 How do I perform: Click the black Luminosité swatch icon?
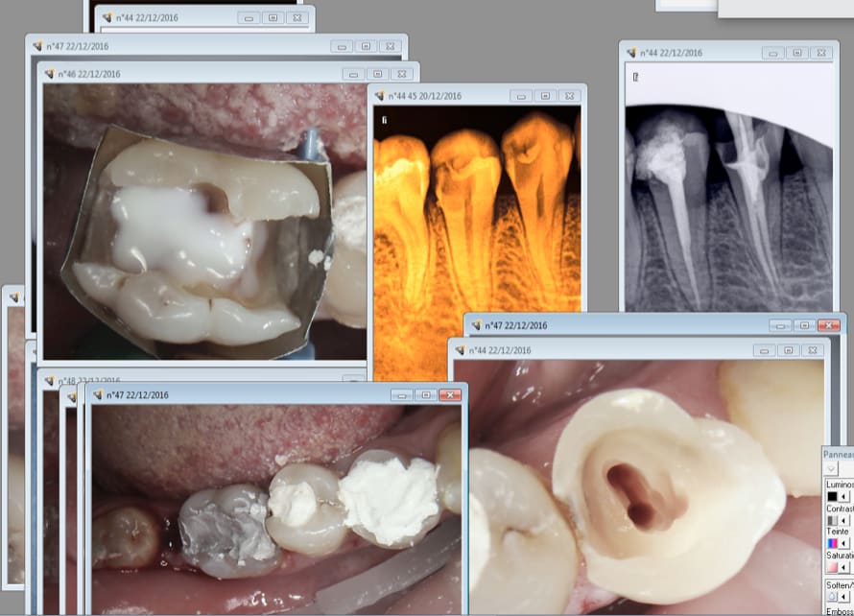pyautogui.click(x=832, y=496)
